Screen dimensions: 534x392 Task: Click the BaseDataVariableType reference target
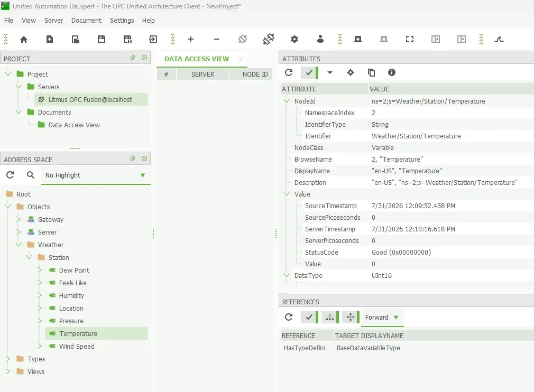coord(369,348)
